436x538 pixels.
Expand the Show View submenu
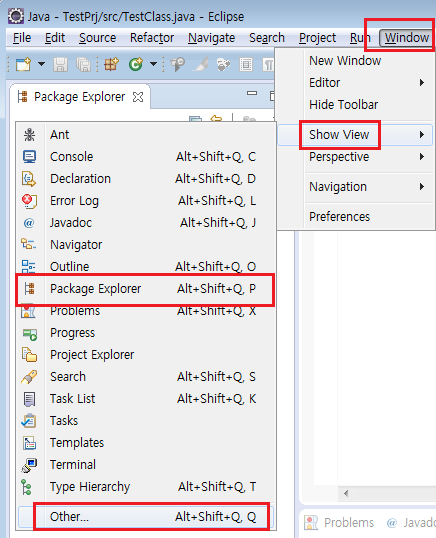tap(355, 134)
